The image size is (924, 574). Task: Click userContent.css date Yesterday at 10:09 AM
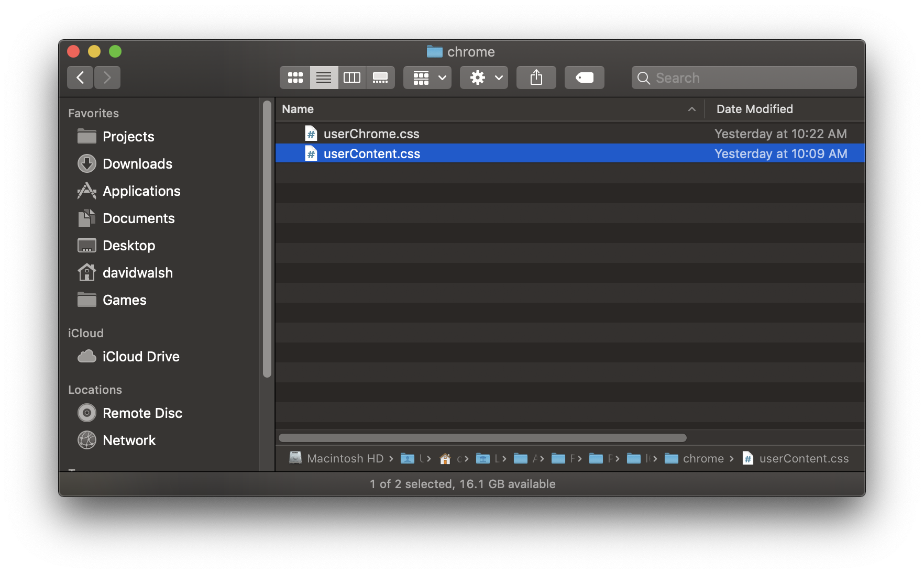point(780,154)
